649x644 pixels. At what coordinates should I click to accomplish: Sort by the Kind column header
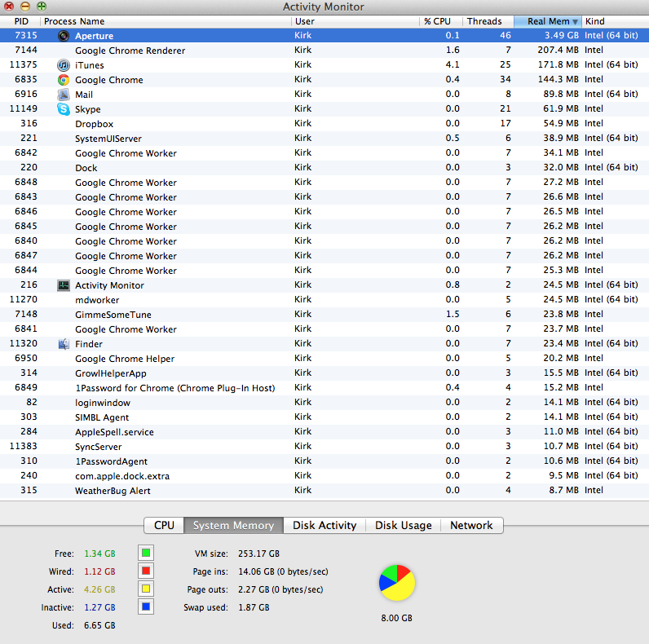(615, 21)
